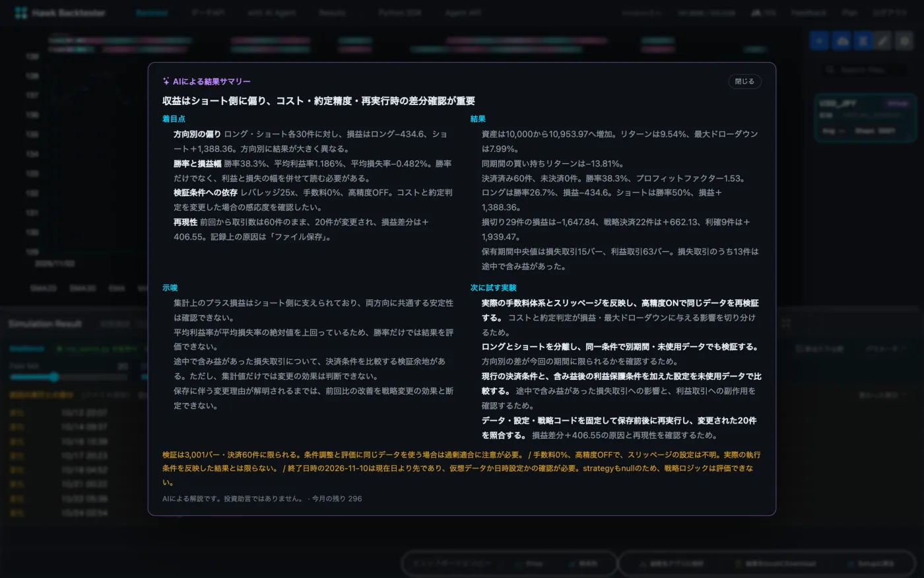Click the line starting 平均利益率が平均損失率の絶対値
This screenshot has width=924, height=578.
(x=313, y=340)
